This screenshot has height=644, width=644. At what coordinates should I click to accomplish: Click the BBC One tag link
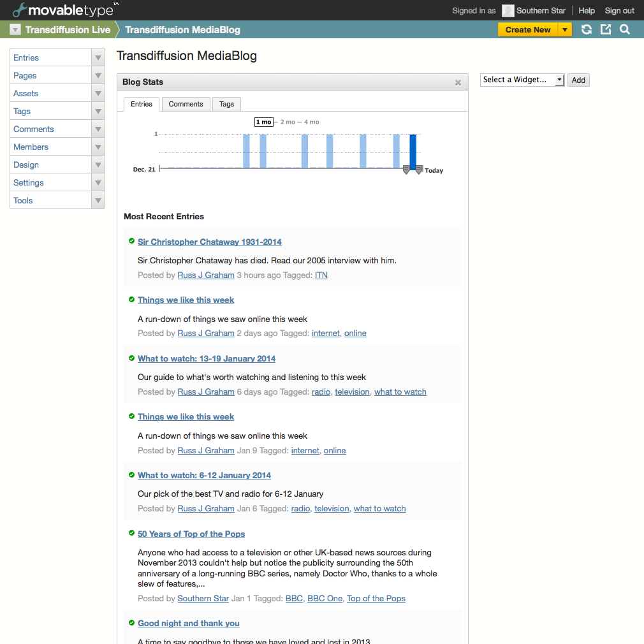[x=325, y=599]
